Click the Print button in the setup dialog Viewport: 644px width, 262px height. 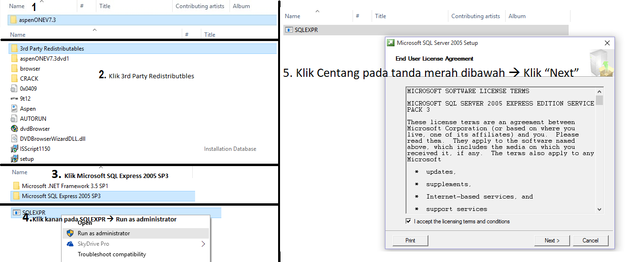click(x=410, y=241)
